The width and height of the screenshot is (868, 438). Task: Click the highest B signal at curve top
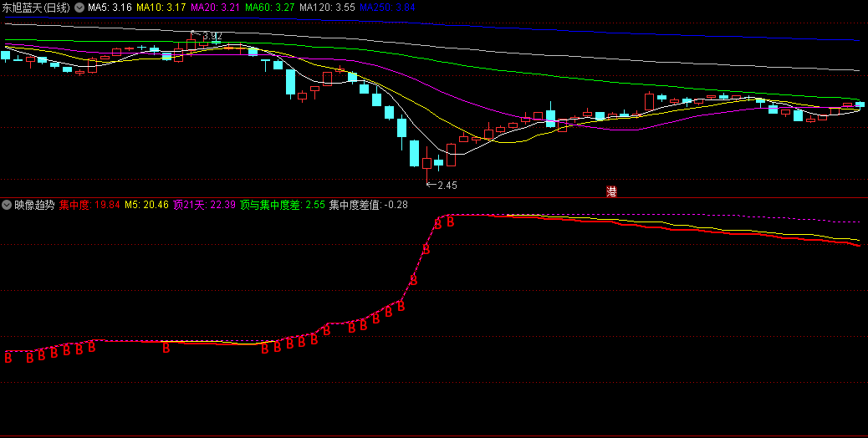point(451,222)
